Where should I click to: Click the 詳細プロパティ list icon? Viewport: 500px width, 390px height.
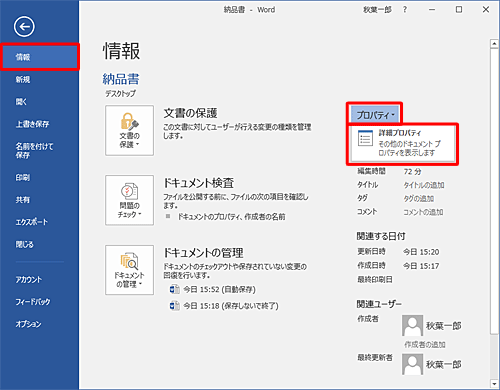click(x=365, y=139)
